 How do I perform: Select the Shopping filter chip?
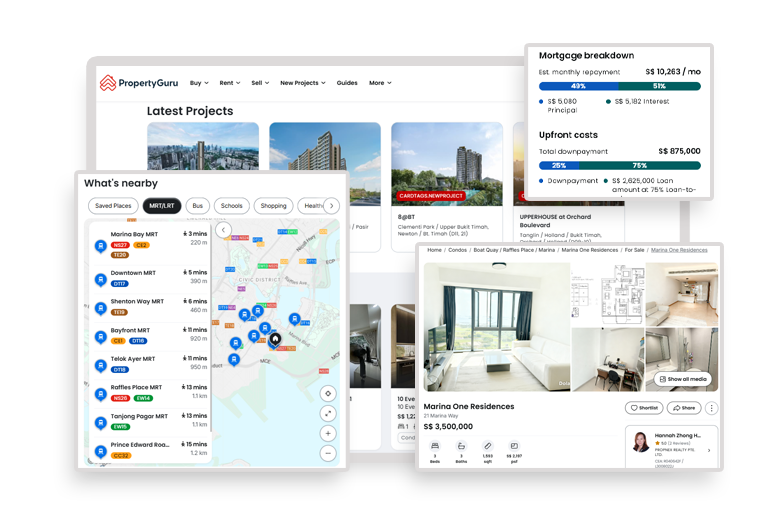pos(273,206)
